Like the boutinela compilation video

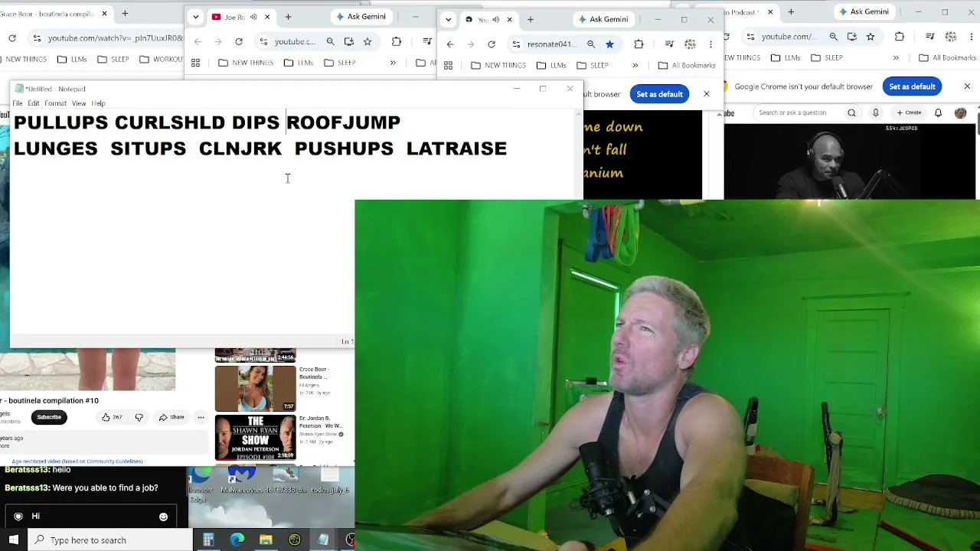112,417
